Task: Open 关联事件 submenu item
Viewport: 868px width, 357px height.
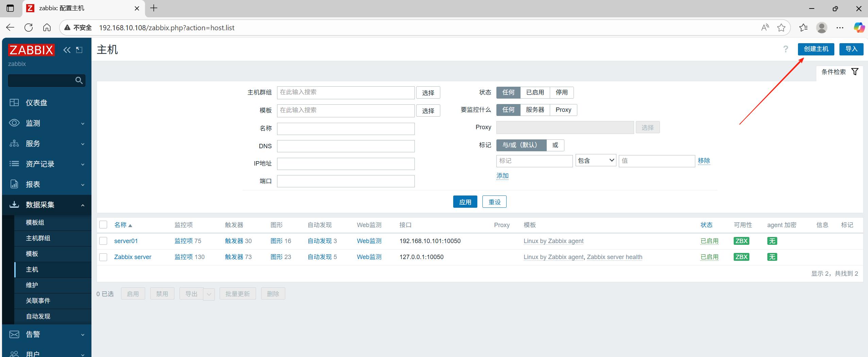Action: 53,301
